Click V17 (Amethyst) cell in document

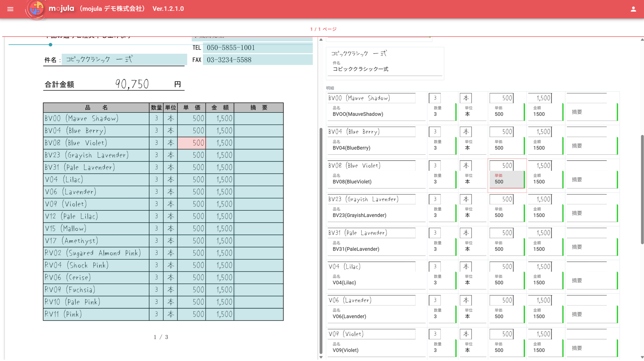click(96, 241)
